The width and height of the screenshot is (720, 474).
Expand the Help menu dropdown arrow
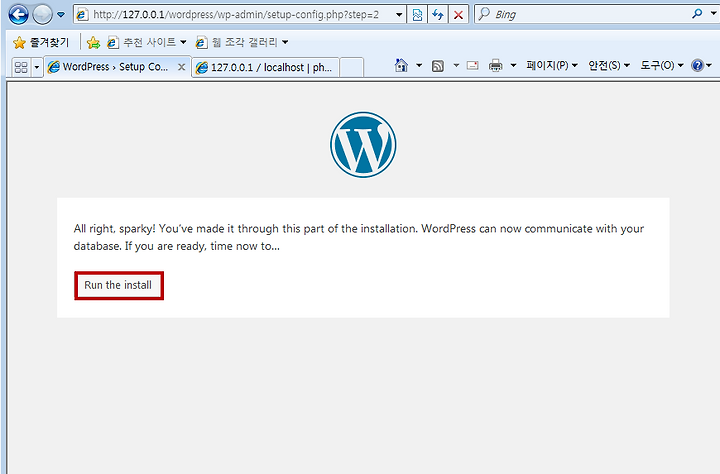(x=709, y=66)
